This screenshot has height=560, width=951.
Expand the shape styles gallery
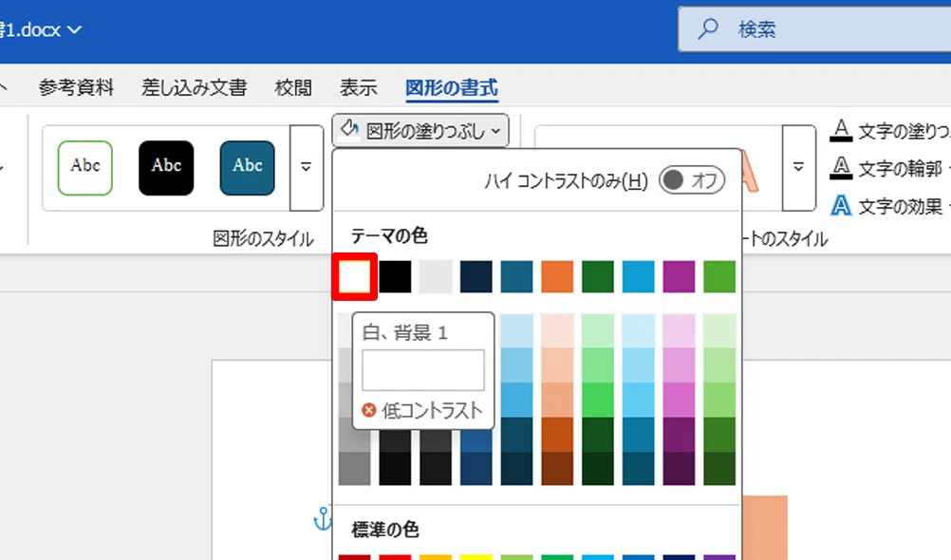coord(307,168)
